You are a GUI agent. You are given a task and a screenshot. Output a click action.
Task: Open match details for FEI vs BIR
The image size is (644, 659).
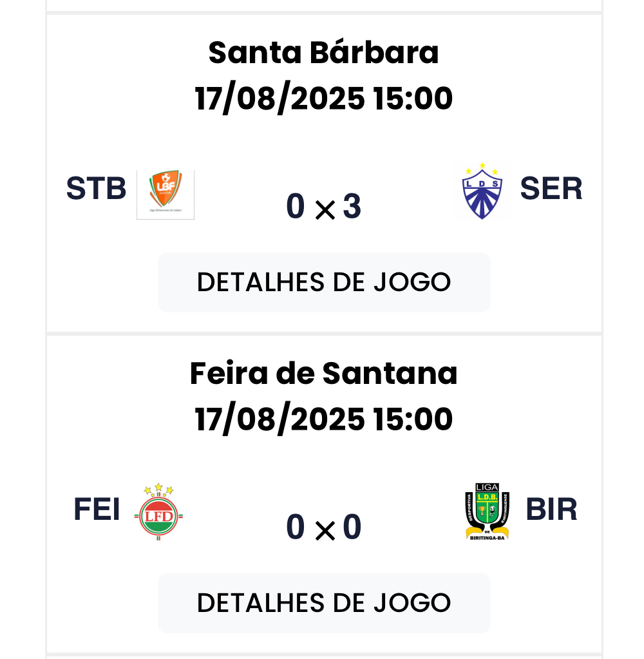click(x=324, y=603)
